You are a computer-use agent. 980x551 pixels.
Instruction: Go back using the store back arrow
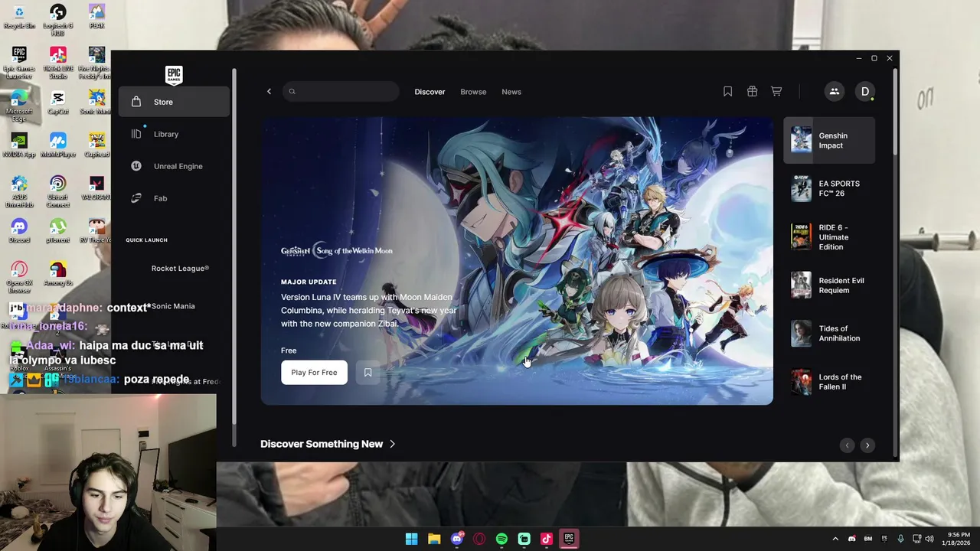point(269,92)
